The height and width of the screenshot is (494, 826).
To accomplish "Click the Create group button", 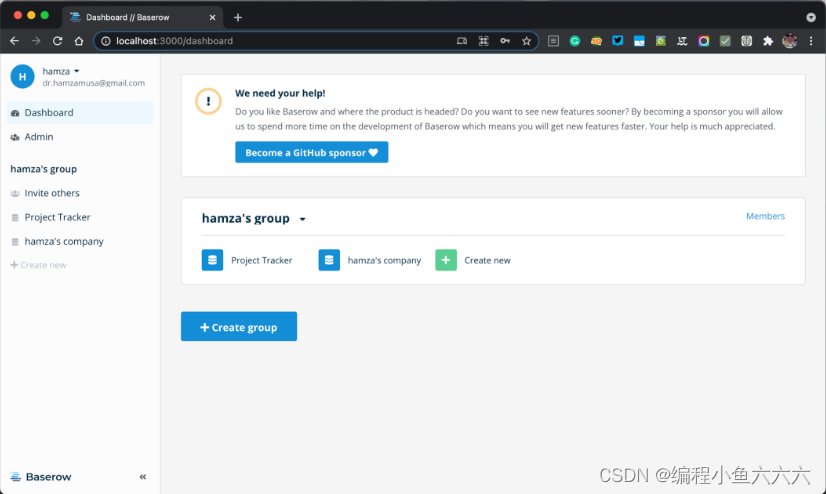I will 239,327.
